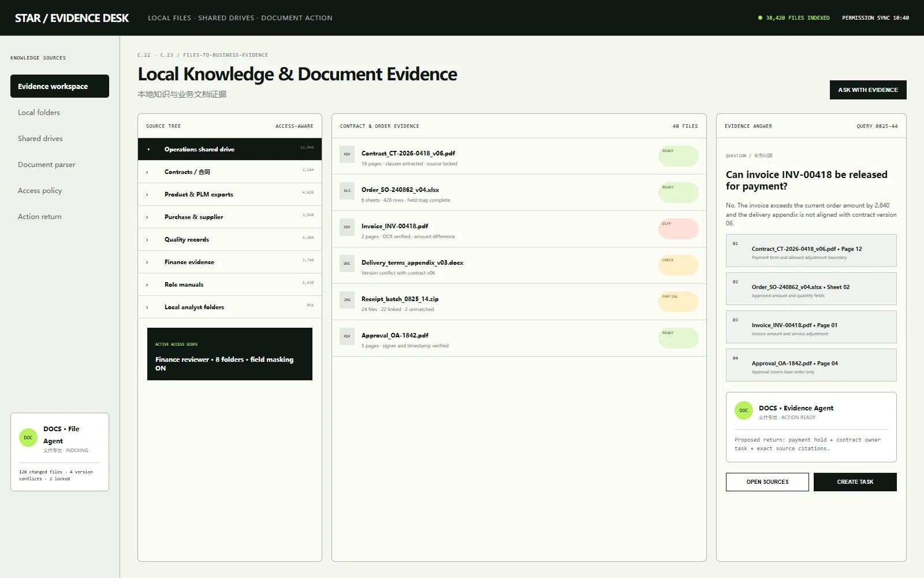The width and height of the screenshot is (924, 578).
Task: Click the '24 files · 22 linked · 2 unmatched' note
Action: 397,309
